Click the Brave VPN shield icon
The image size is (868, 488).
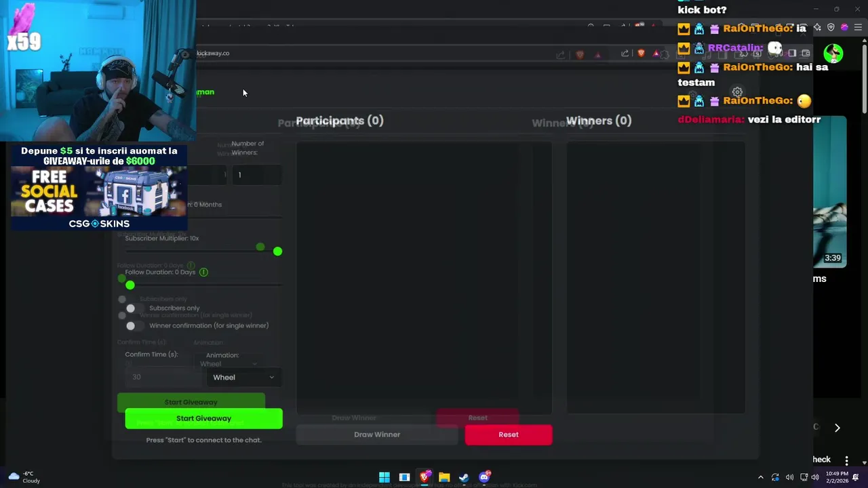point(831,28)
